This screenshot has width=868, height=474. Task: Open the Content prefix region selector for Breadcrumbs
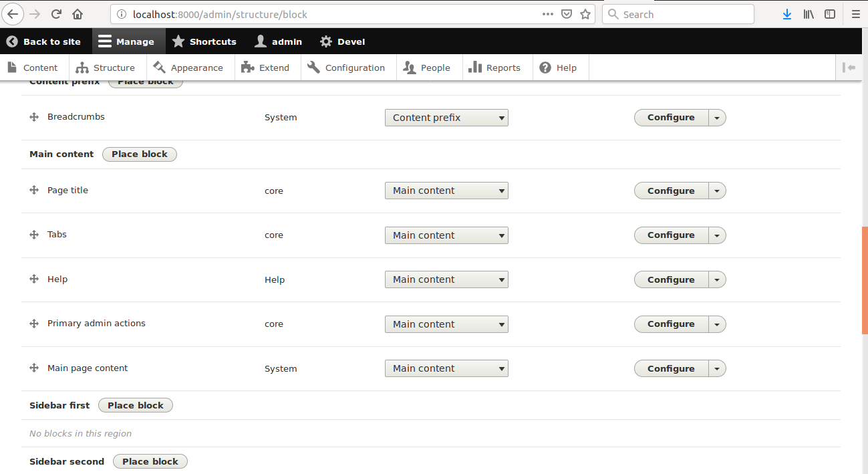(x=446, y=117)
